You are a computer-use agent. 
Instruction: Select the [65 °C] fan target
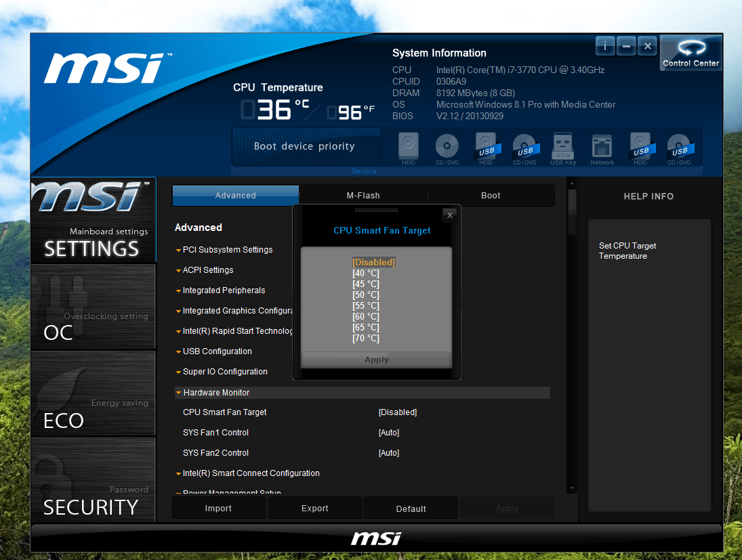(366, 328)
